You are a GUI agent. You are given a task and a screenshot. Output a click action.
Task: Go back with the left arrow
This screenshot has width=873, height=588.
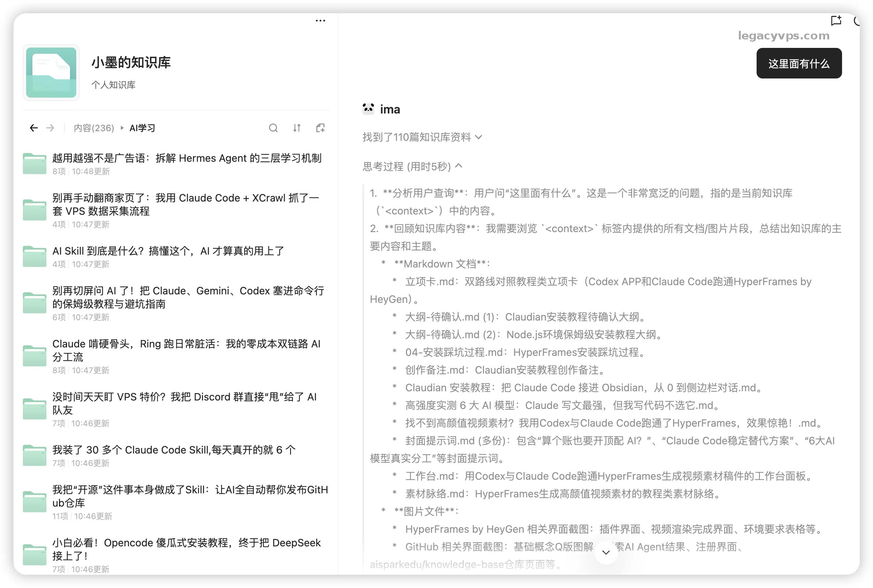(34, 128)
